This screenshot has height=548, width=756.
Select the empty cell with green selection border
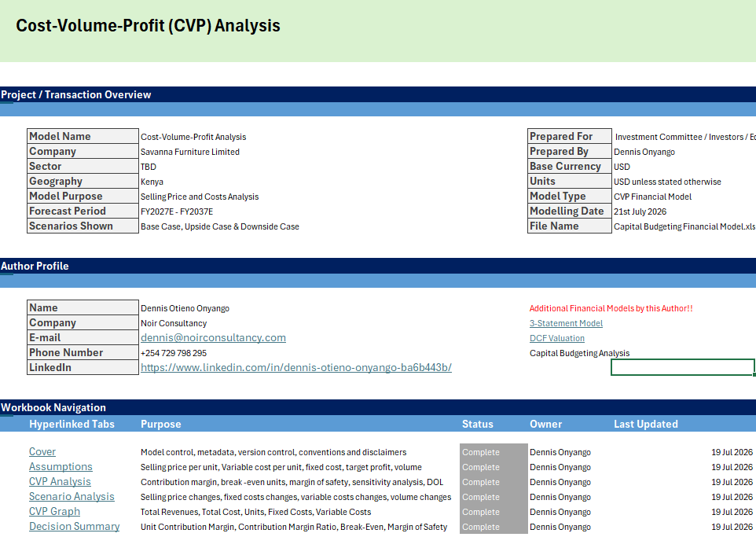click(x=683, y=367)
